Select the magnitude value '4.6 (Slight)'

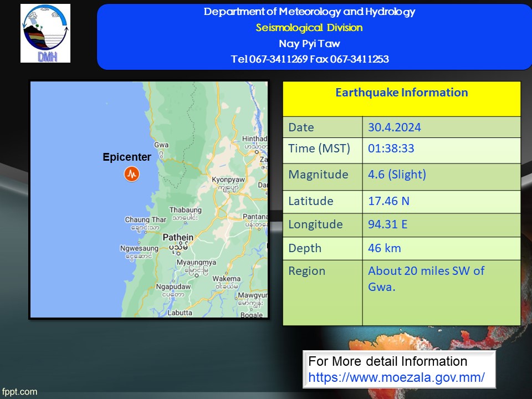(397, 175)
